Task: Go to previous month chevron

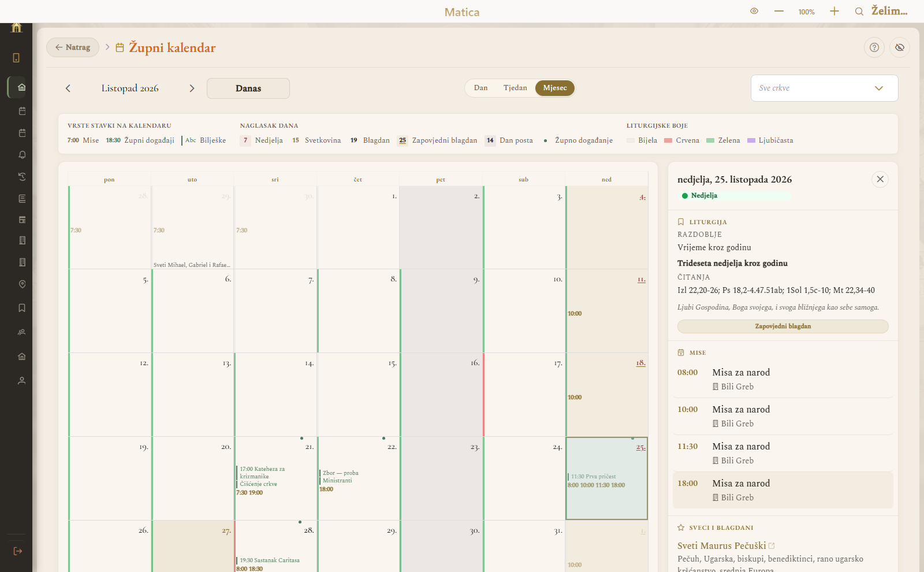Action: [x=68, y=88]
